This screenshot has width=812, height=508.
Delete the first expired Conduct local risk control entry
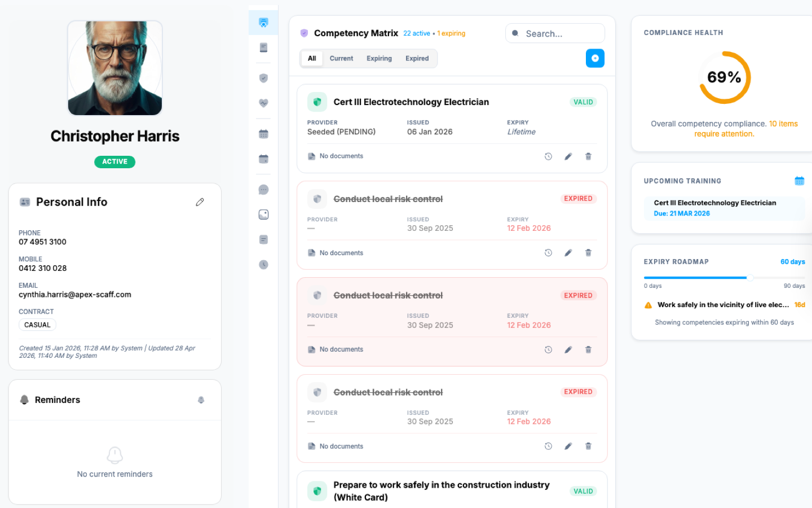pyautogui.click(x=588, y=252)
